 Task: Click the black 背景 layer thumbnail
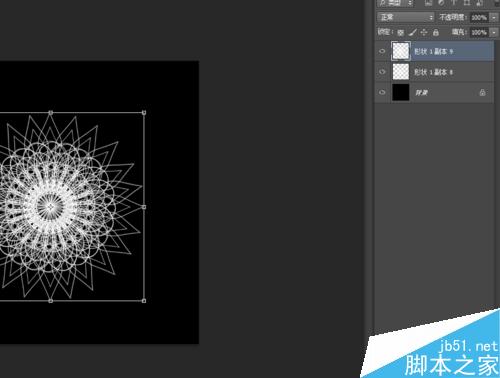click(x=401, y=92)
